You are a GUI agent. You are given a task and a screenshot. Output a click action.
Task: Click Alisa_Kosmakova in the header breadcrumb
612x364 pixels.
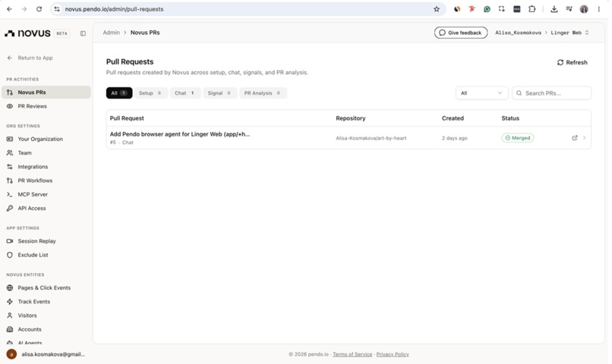[x=518, y=33]
